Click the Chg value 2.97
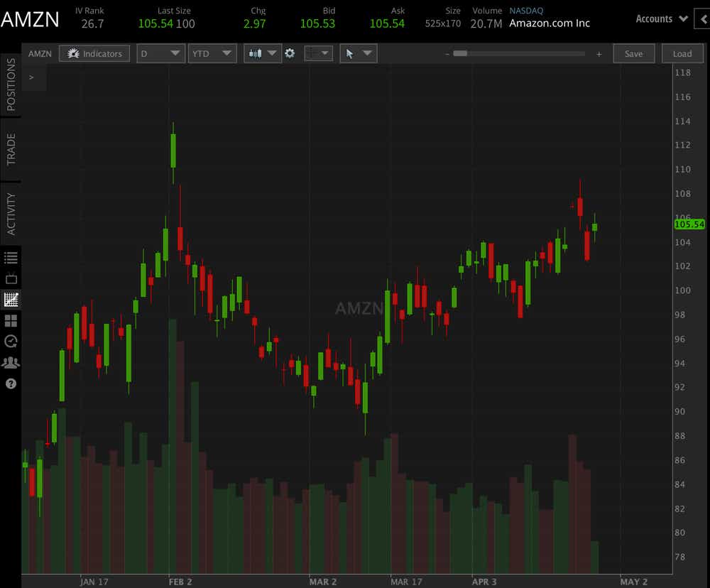Image resolution: width=710 pixels, height=588 pixels. click(254, 23)
